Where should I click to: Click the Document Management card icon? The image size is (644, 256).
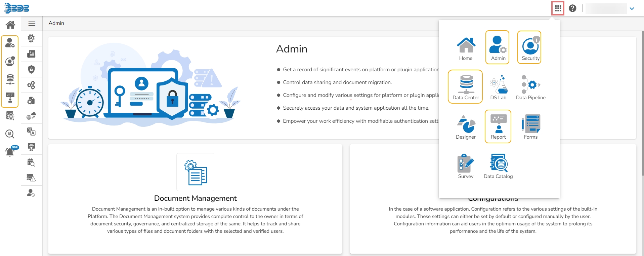[196, 172]
